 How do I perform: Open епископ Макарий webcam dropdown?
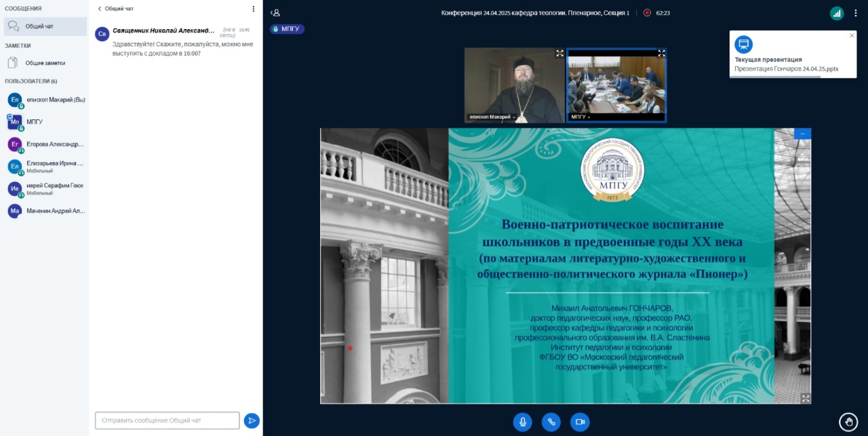tap(492, 117)
